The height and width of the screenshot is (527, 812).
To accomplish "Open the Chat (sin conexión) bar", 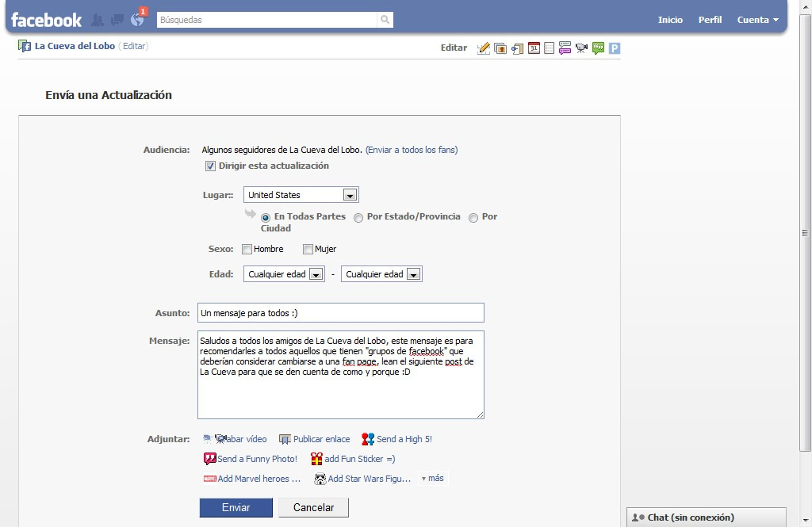I will (707, 517).
